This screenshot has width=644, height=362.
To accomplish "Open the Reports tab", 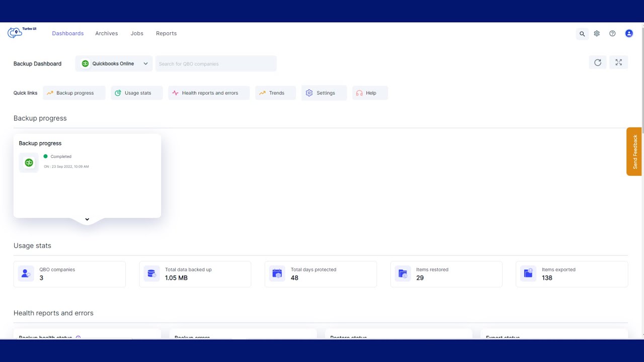I will 166,33.
